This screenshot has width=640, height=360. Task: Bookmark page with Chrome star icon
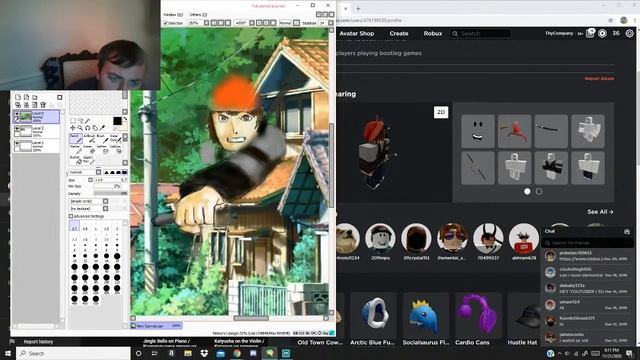point(611,20)
